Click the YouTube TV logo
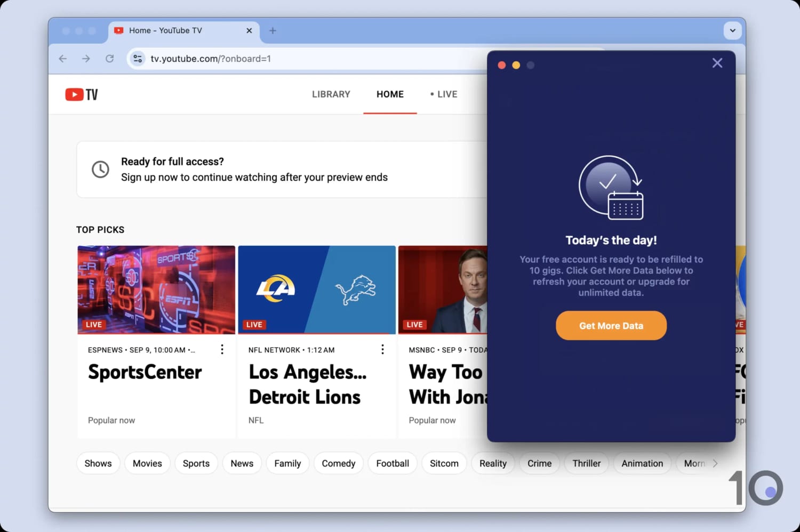Viewport: 800px width, 532px height. (x=82, y=94)
